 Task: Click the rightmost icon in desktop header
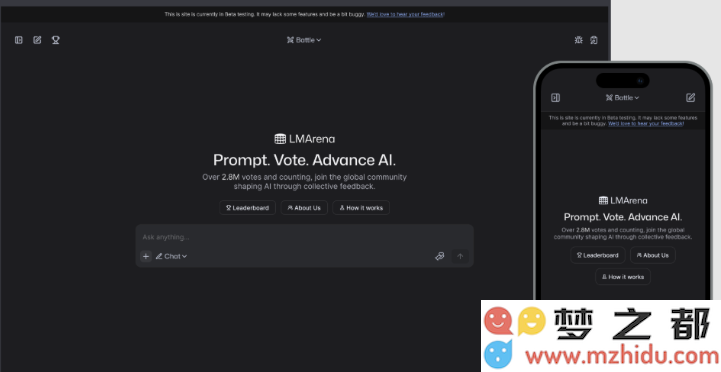point(594,40)
